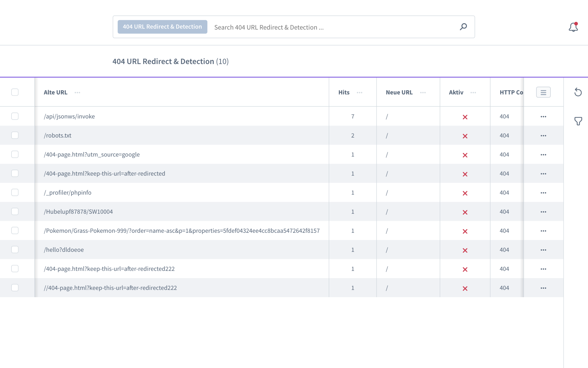
Task: Open the /robots.txt URL entry
Action: [x=58, y=135]
